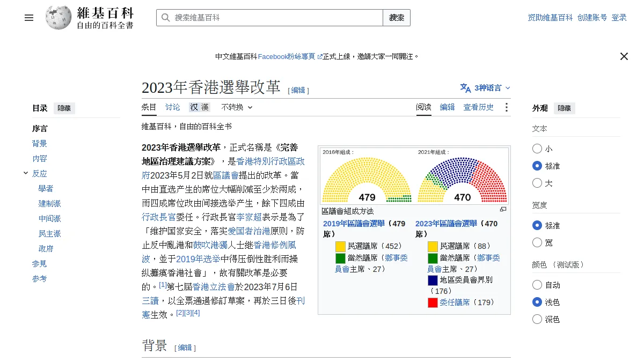This screenshot has width=644, height=362.
Task: Click the 2016 parliament diagram image
Action: pos(367,175)
